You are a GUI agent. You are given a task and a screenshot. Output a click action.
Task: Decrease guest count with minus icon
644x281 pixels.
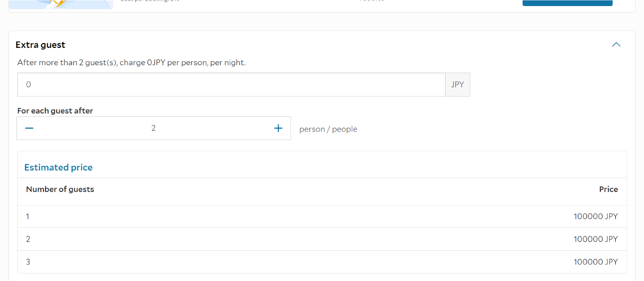pos(29,128)
